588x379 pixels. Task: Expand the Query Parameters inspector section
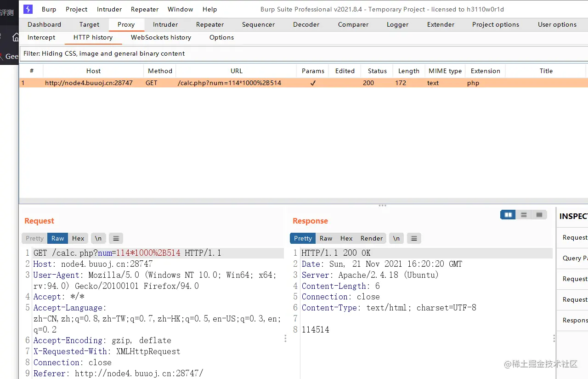[572, 258]
